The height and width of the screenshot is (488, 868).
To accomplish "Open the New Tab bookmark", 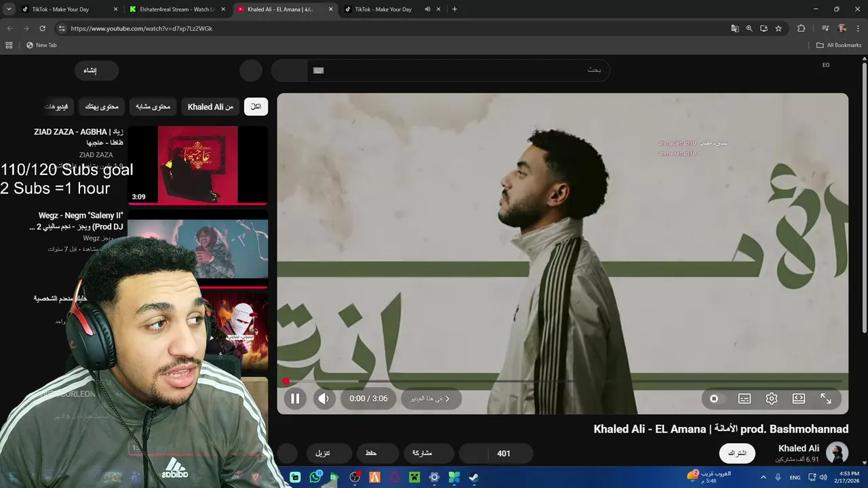I will click(41, 45).
